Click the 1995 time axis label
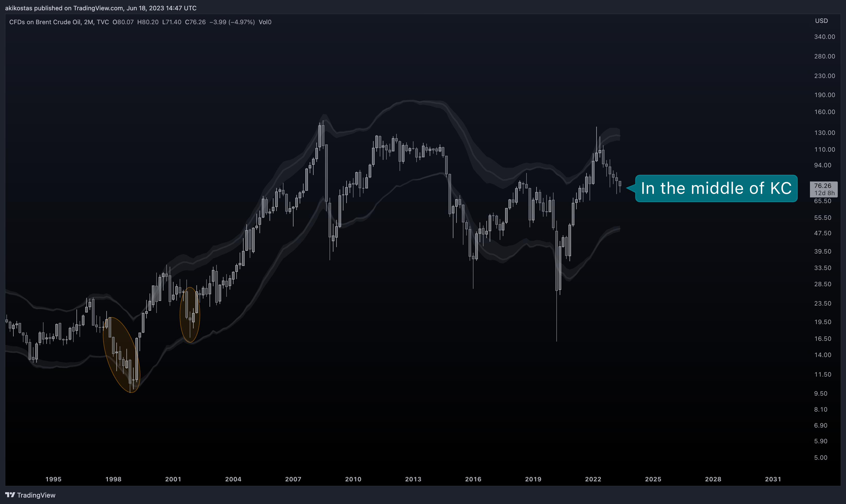The image size is (846, 504). [53, 479]
